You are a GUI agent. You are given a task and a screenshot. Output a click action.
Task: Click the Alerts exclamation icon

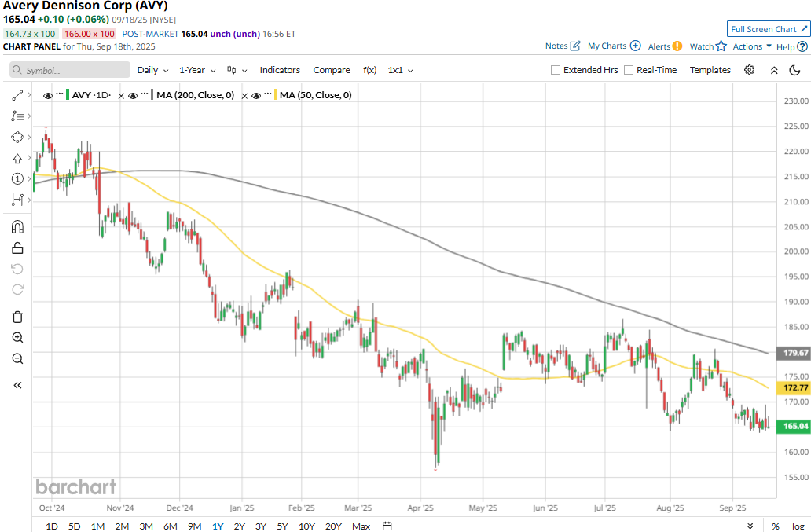tap(677, 46)
